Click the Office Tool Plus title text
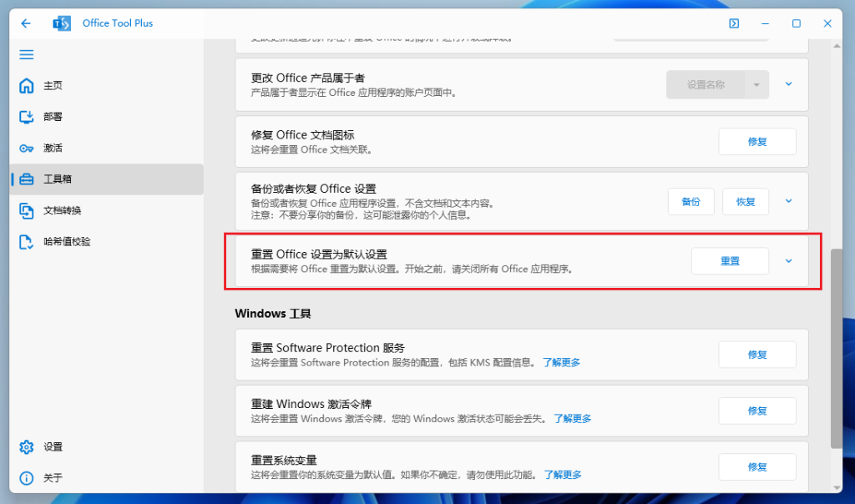The height and width of the screenshot is (504, 855). tap(118, 23)
